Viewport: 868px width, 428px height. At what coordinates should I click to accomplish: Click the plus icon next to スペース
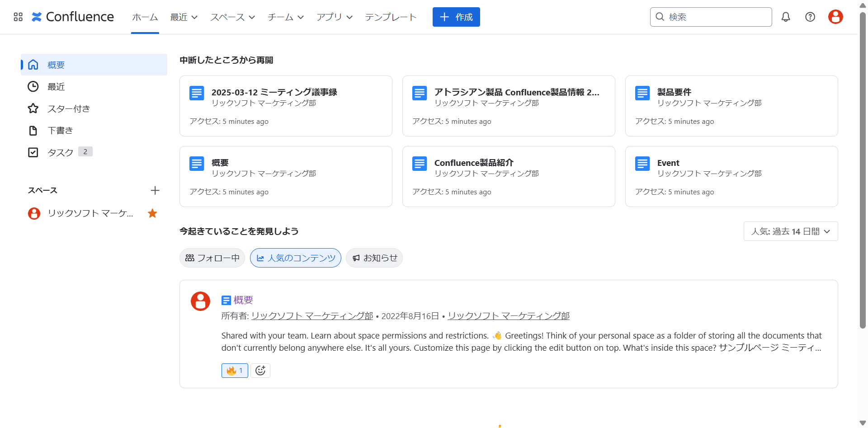point(155,190)
